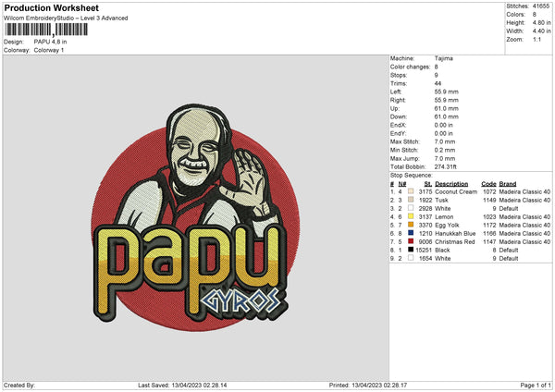555x392 pixels.
Task: Click the Height value 4.80 in
Action: point(541,22)
